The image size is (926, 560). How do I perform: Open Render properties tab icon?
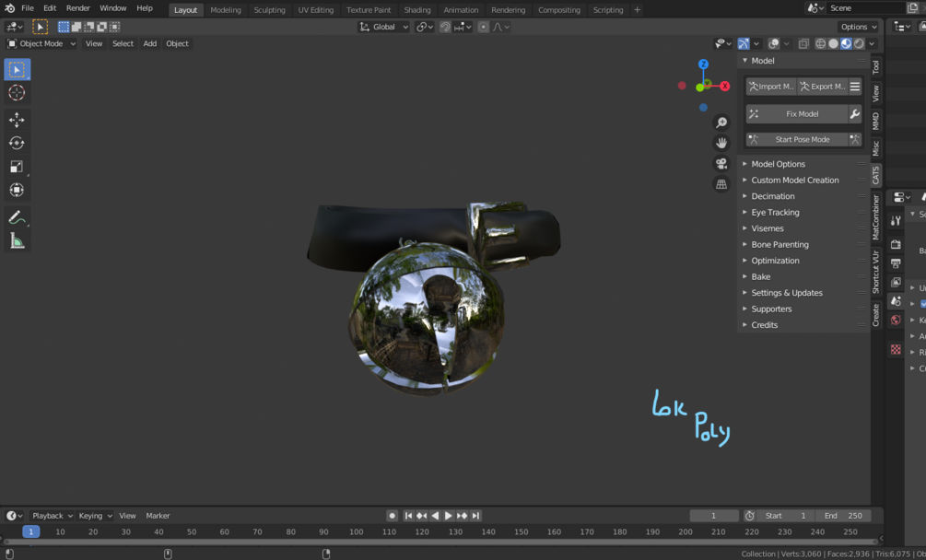(x=896, y=244)
